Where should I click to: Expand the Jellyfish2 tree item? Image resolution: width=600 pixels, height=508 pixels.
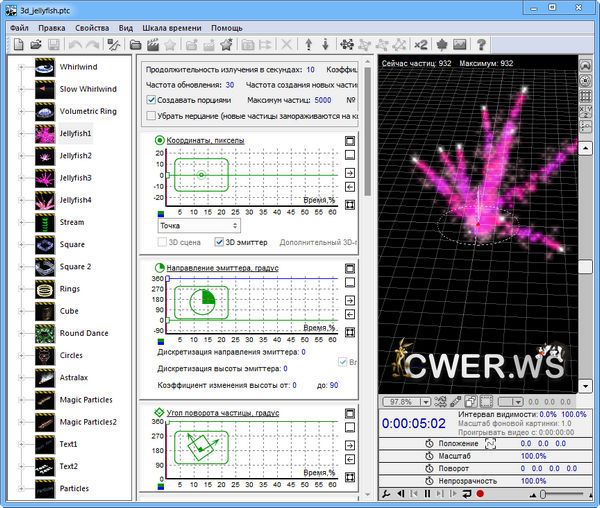(x=20, y=156)
